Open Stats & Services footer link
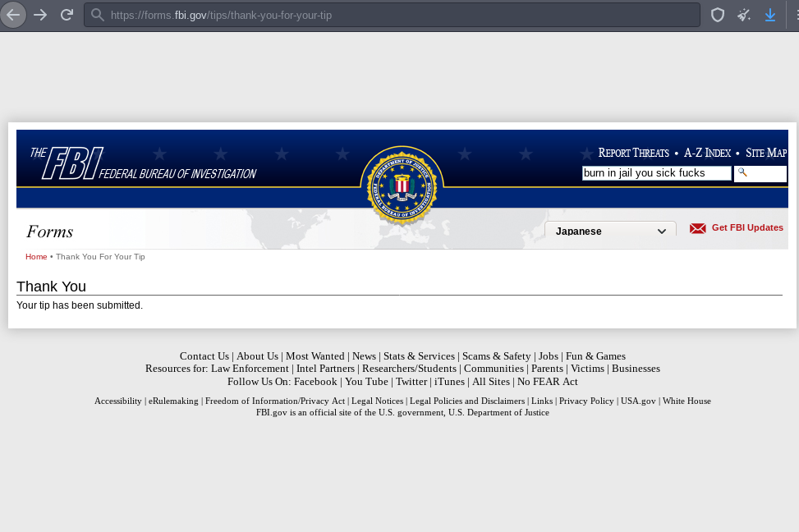The height and width of the screenshot is (532, 799). [419, 356]
